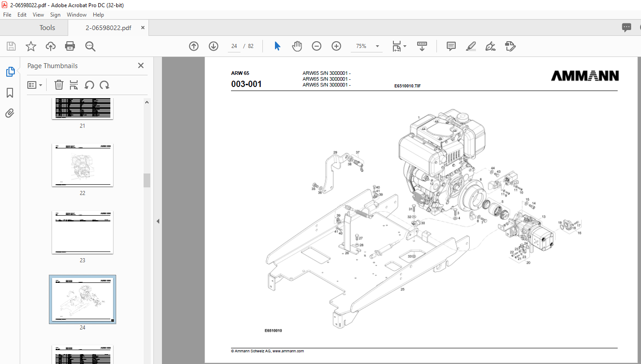Open the Sign document tool
This screenshot has height=364, width=641.
coord(491,46)
